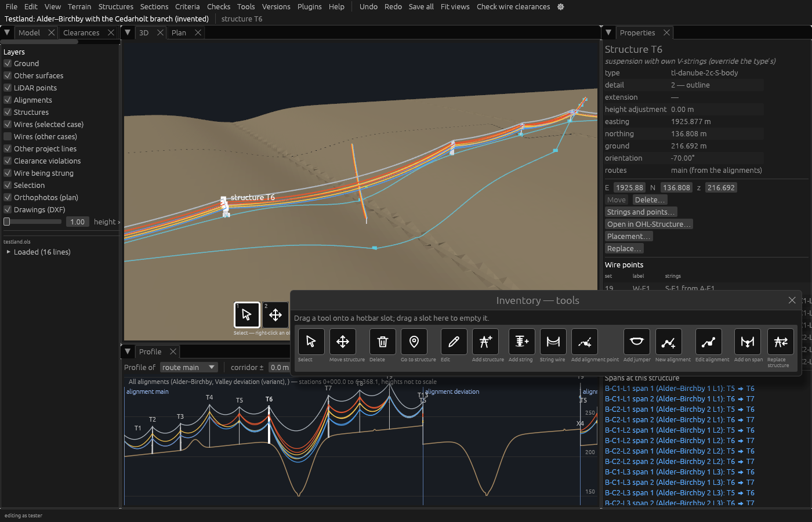Image resolution: width=812 pixels, height=522 pixels.
Task: Select the Add string tool
Action: 522,342
